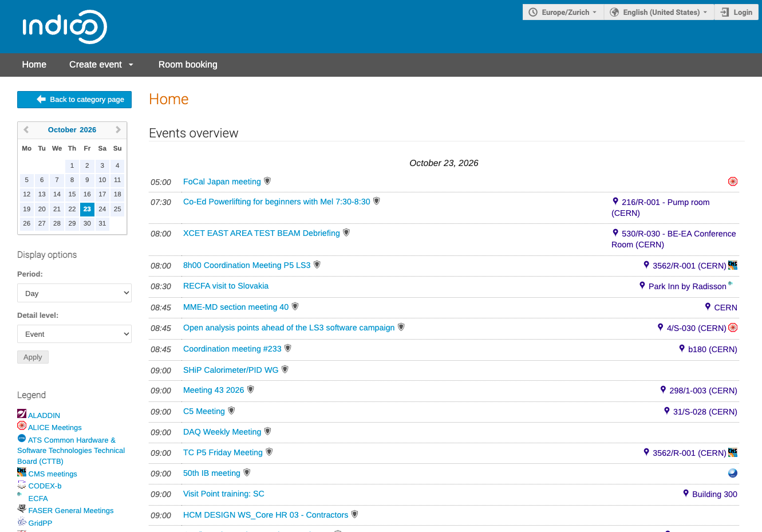Expand the Create event menu
The width and height of the screenshot is (762, 532).
[x=101, y=65]
